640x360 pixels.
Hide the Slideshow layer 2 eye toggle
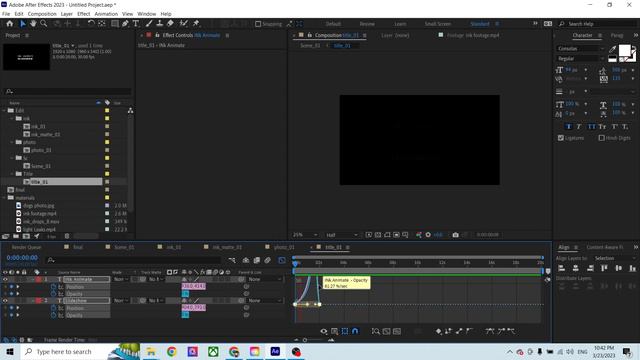tap(5, 300)
